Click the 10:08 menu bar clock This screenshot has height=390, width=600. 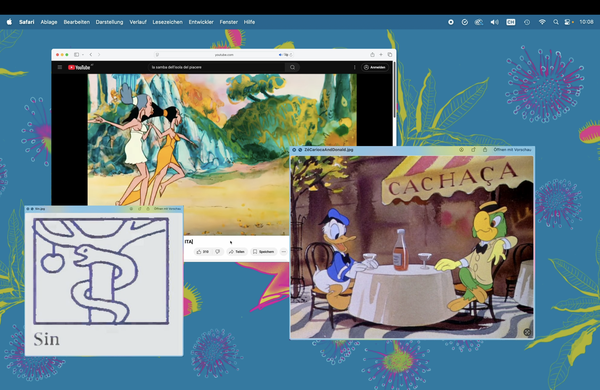coord(586,22)
